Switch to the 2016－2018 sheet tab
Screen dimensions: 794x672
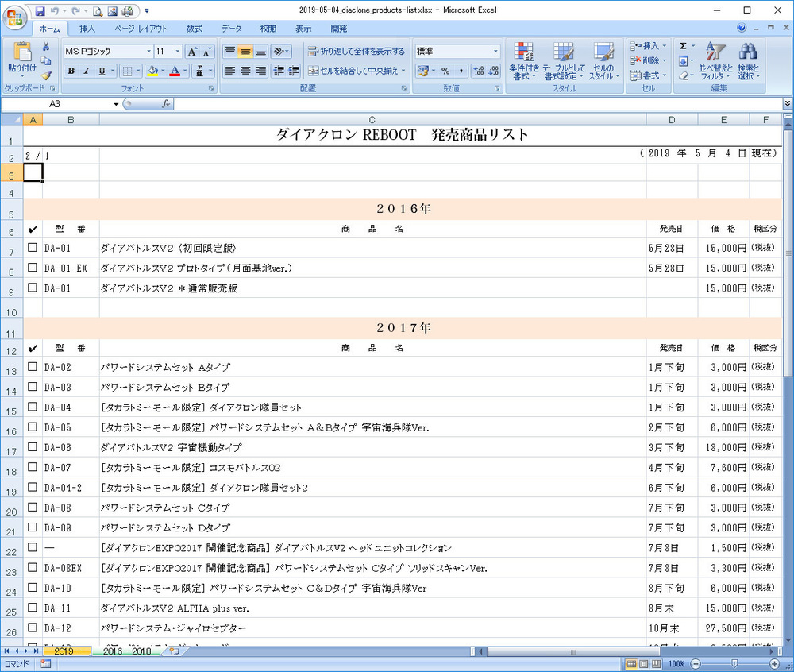(126, 651)
